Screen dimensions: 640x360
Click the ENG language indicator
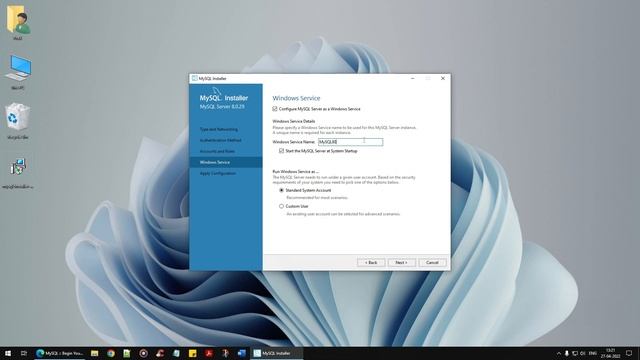593,353
